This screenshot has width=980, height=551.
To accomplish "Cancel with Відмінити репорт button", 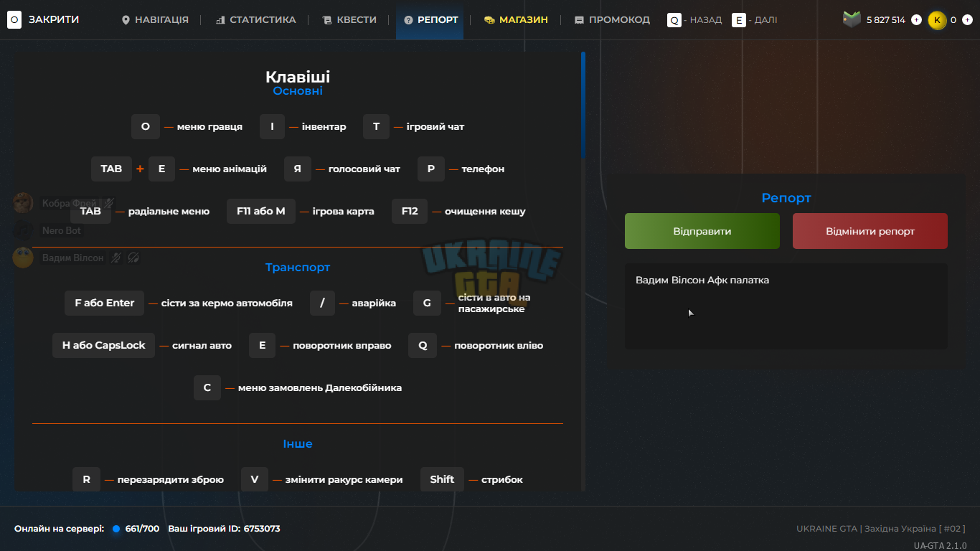I will (870, 231).
